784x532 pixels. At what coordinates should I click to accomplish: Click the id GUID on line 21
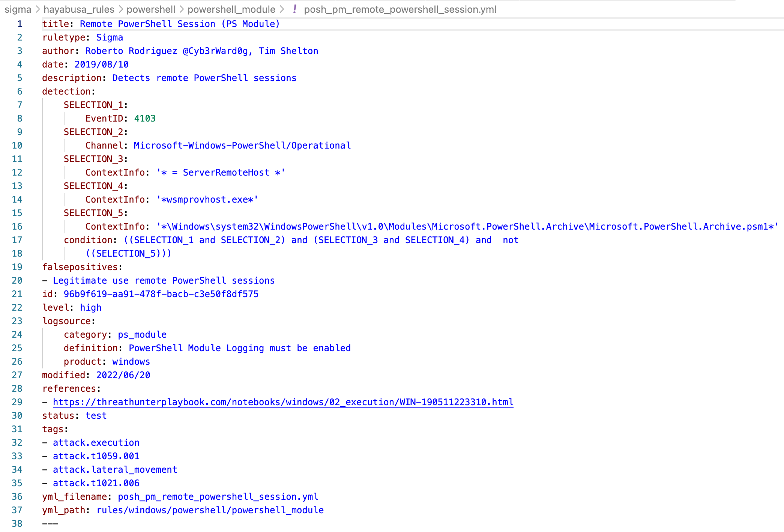pos(161,294)
